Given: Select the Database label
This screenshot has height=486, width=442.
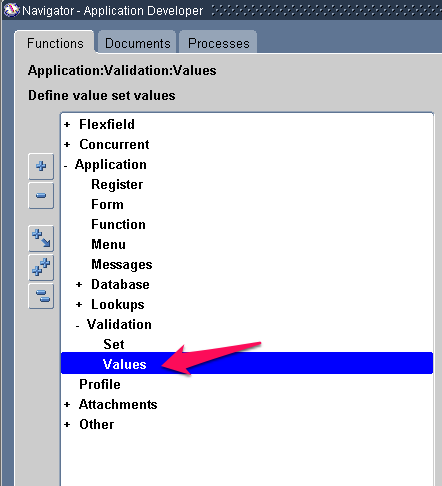Looking at the screenshot, I should pyautogui.click(x=120, y=284).
